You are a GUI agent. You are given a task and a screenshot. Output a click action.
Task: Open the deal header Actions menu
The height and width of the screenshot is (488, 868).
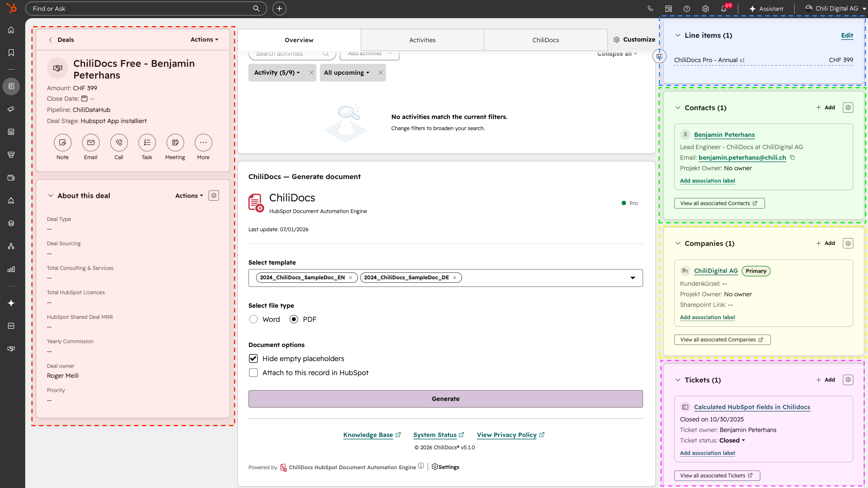[204, 40]
